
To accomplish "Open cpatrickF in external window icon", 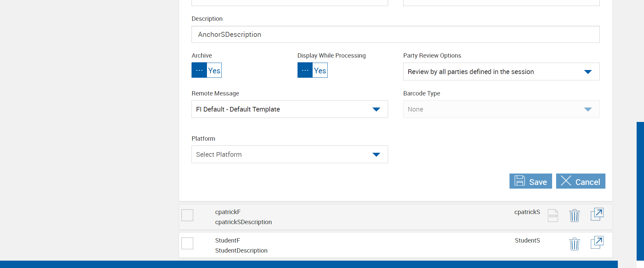I will (597, 214).
